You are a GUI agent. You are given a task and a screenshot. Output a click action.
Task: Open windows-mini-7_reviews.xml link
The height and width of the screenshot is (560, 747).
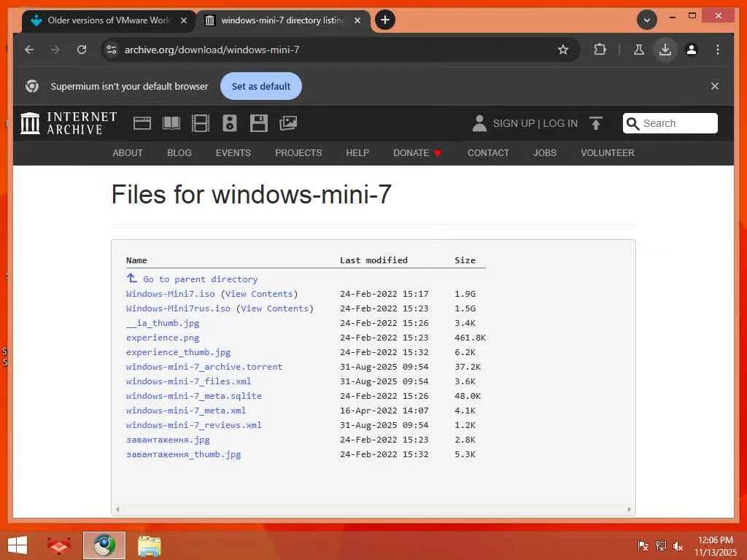(x=194, y=425)
